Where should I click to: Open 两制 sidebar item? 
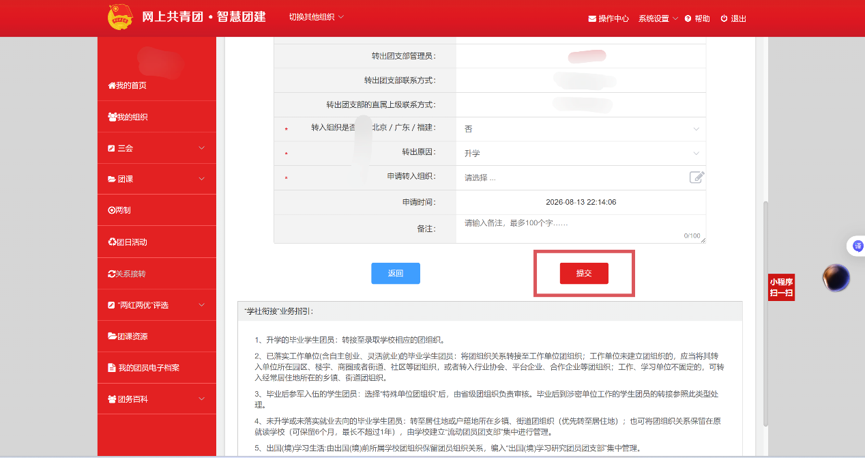click(x=157, y=210)
